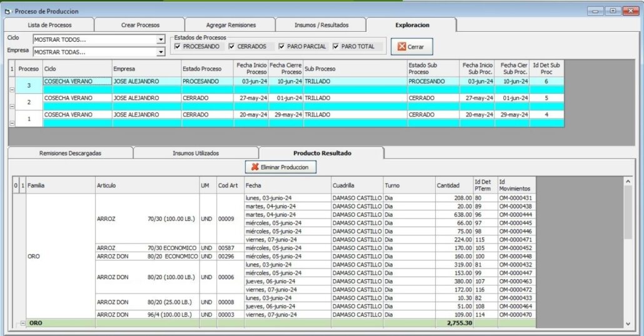Select the Remisiones Descargadas tab
Screen dimensions: 644x336
[70, 153]
